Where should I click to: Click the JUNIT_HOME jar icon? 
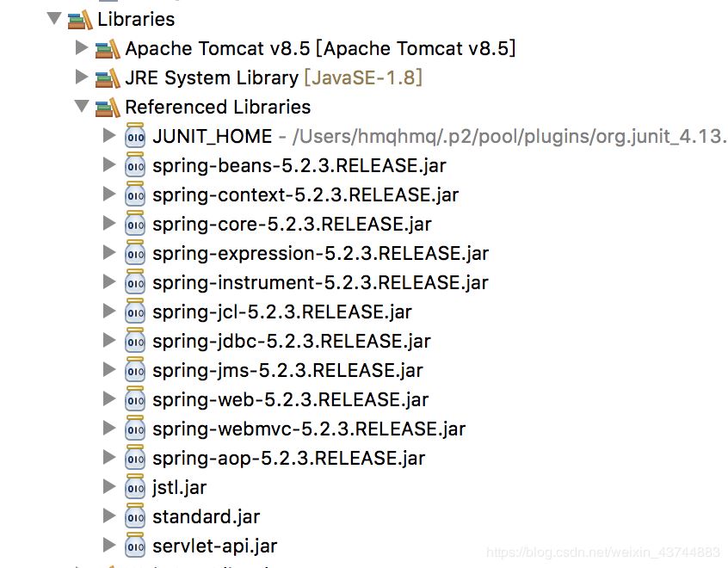[x=135, y=136]
